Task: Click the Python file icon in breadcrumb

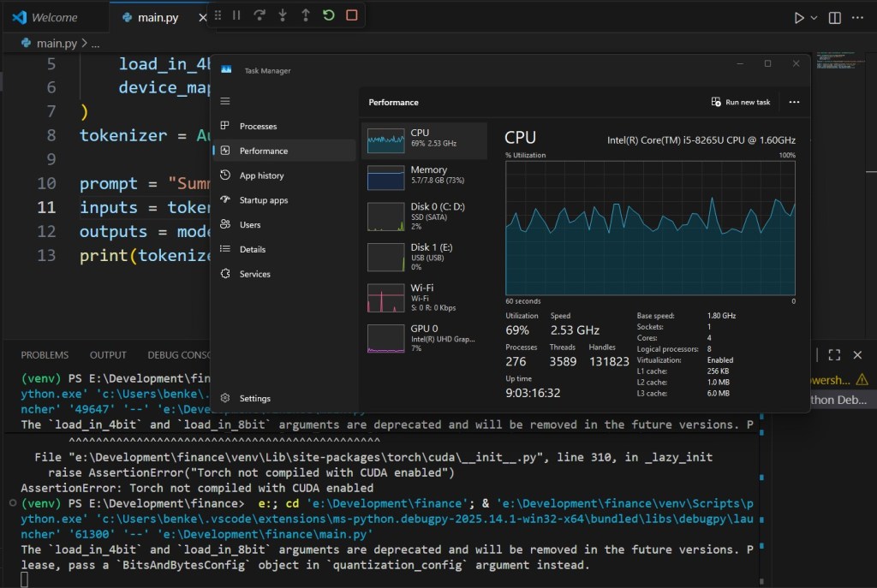Action: [x=26, y=43]
